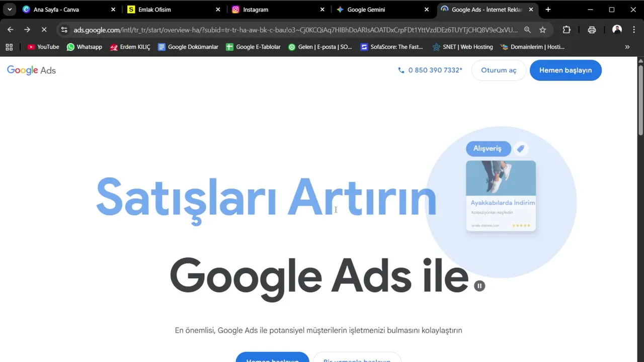644x362 pixels.
Task: Close the Google Gemini tab
Action: click(x=427, y=10)
